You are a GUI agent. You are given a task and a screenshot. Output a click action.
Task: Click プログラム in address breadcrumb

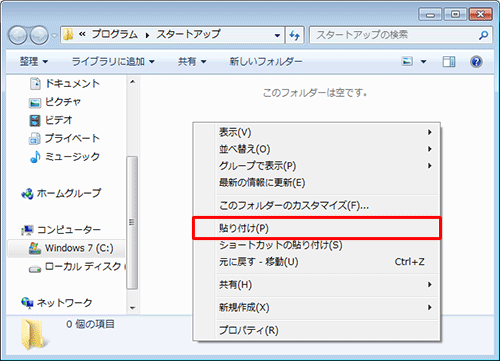click(115, 34)
